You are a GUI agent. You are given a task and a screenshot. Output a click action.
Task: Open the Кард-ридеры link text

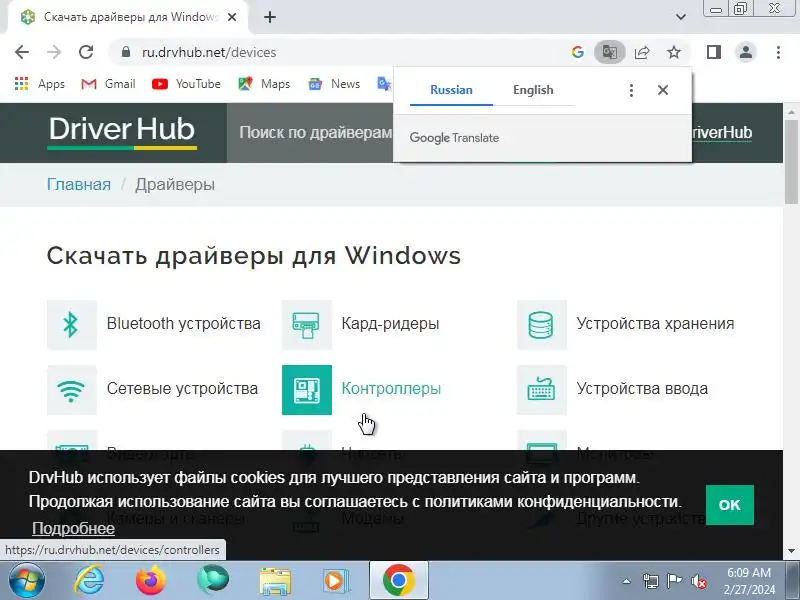tap(390, 323)
